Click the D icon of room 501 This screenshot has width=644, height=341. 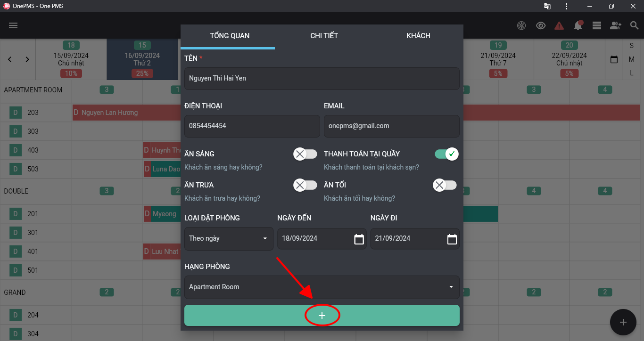(15, 270)
